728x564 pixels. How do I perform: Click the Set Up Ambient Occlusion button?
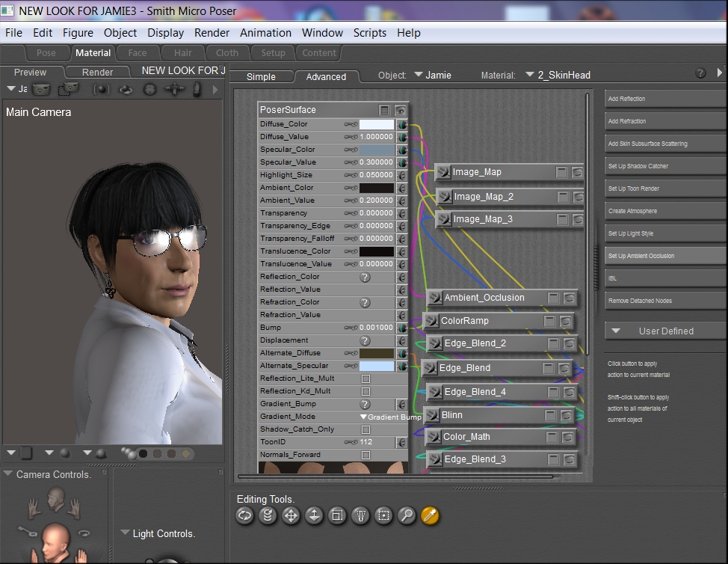664,256
